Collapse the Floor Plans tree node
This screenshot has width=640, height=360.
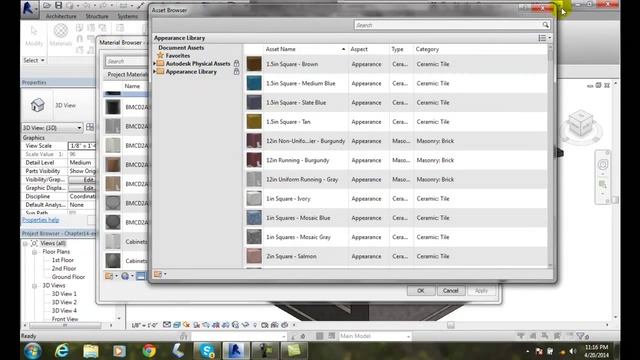[x=35, y=252]
